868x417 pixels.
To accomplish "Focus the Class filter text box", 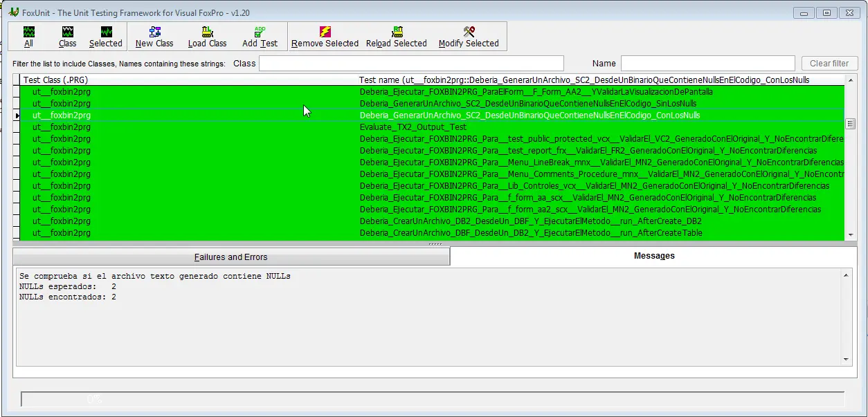I will tap(411, 64).
